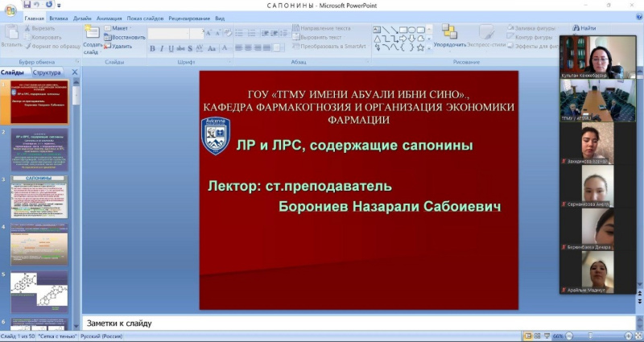Click the font color A button
Screen dimensions: 644x342
225,48
